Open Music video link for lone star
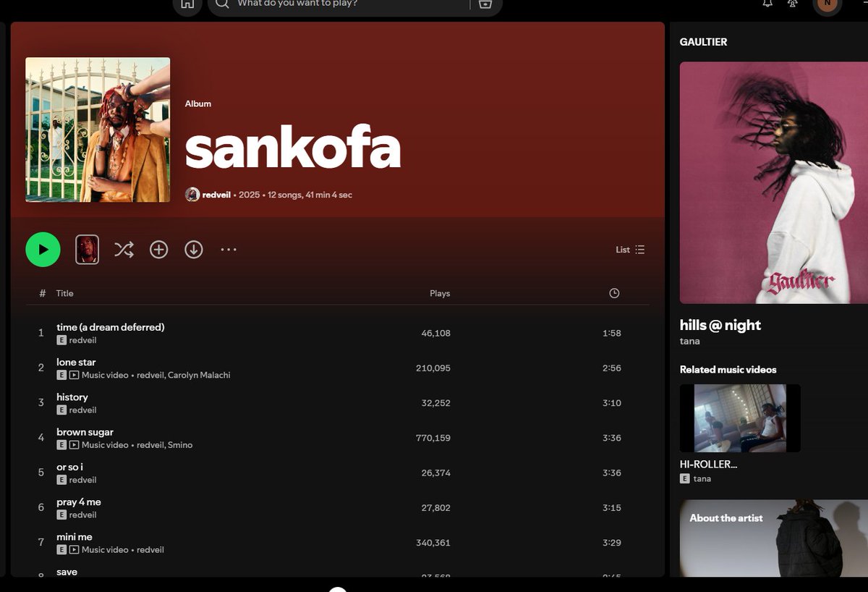Screen dimensions: 868x592 (105, 375)
